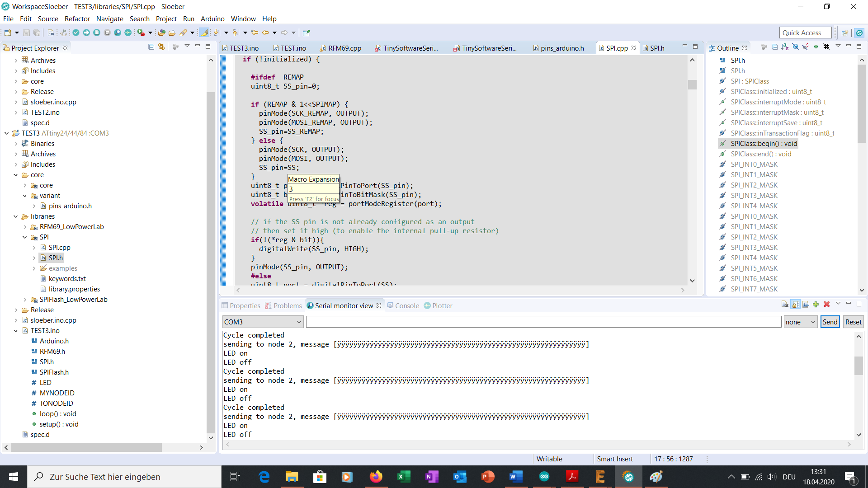868x488 pixels.
Task: Click the Send button
Action: tap(830, 322)
